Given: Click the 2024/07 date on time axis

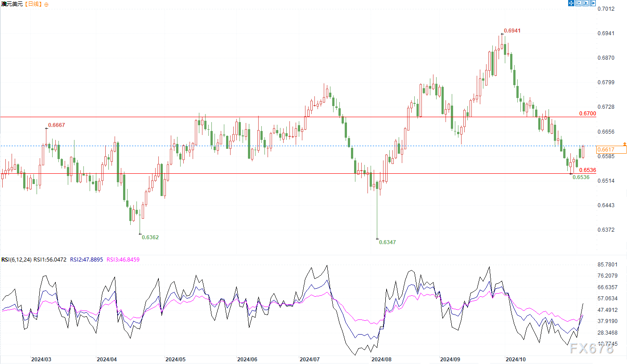Looking at the screenshot, I should [309, 359].
